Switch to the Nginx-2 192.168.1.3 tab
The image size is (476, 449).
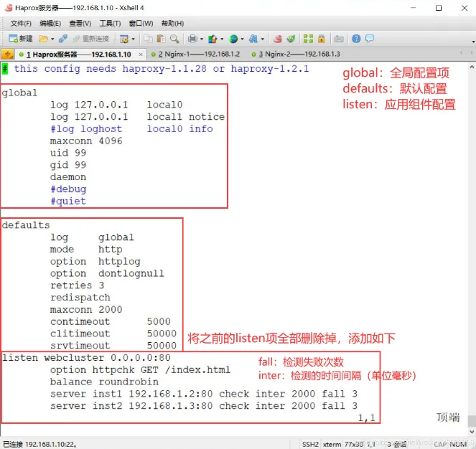[296, 54]
